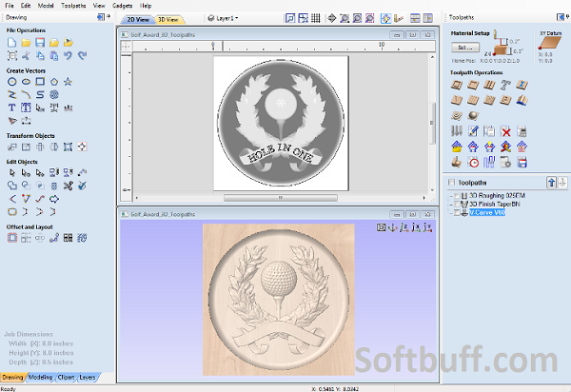This screenshot has height=392, width=571.
Task: Toggle the grid icon in the top toolbar
Action: [316, 18]
